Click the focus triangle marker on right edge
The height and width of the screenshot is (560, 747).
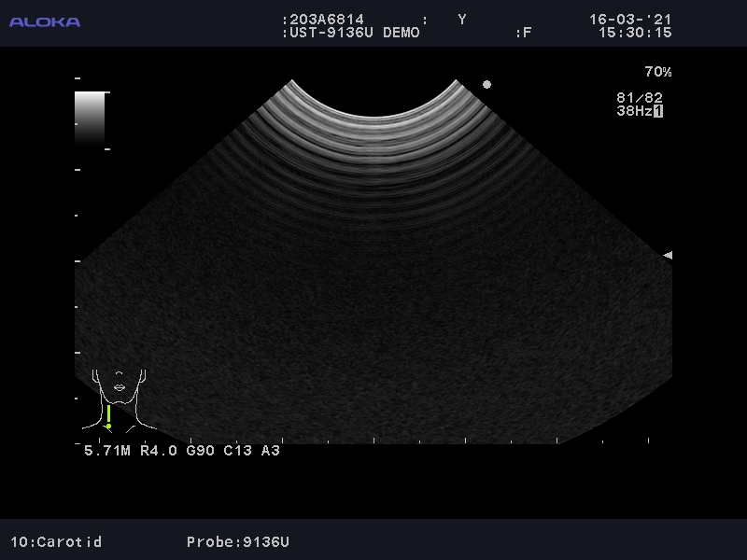coord(667,255)
